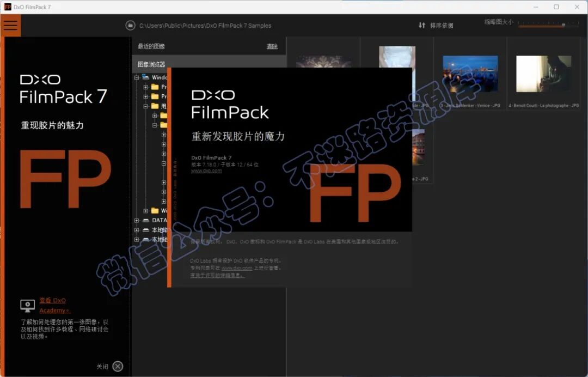The width and height of the screenshot is (588, 377).
Task: Open the license details link 有关于许可的详细信息
Action: [x=217, y=275]
